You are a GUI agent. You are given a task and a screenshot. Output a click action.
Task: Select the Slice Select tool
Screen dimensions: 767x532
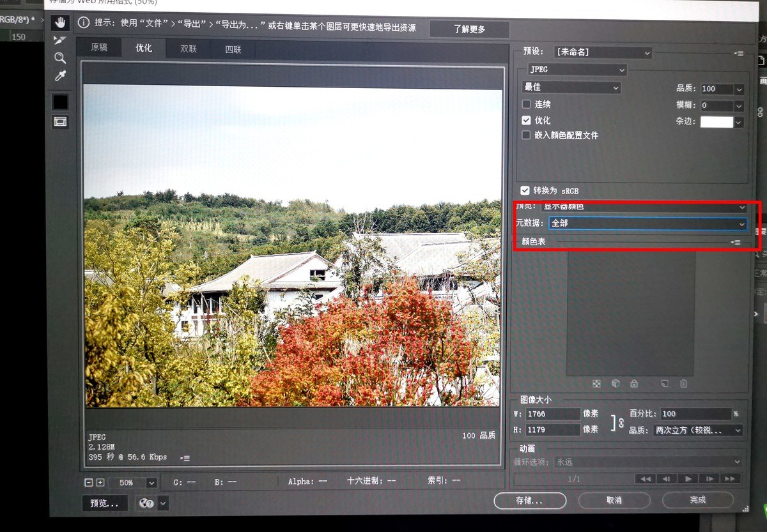coord(60,40)
